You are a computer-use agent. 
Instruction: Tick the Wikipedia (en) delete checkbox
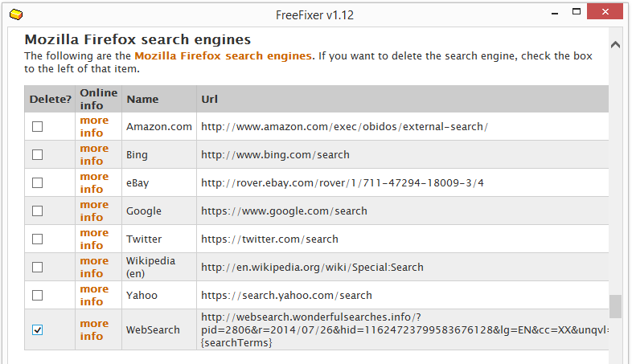tap(38, 267)
